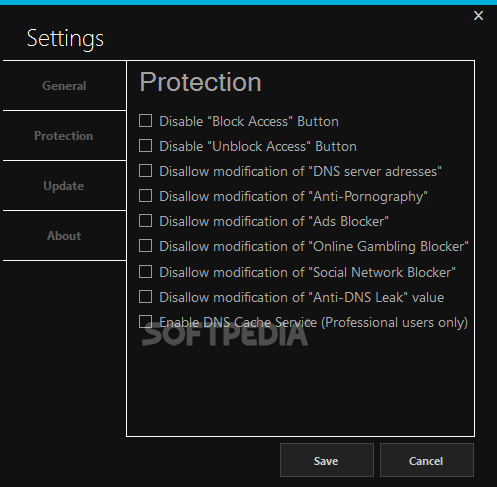Select the Protection tab in sidebar
The height and width of the screenshot is (487, 497).
pyautogui.click(x=64, y=136)
